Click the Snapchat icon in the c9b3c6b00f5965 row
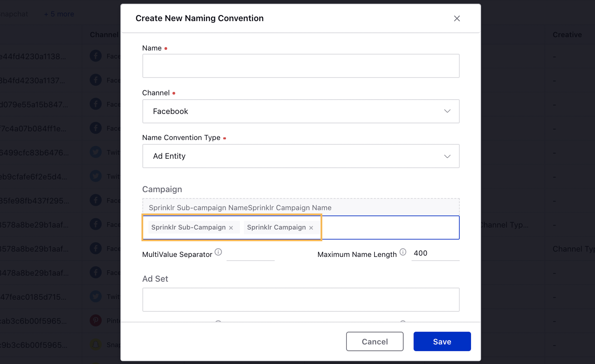The height and width of the screenshot is (364, 595). click(x=96, y=345)
